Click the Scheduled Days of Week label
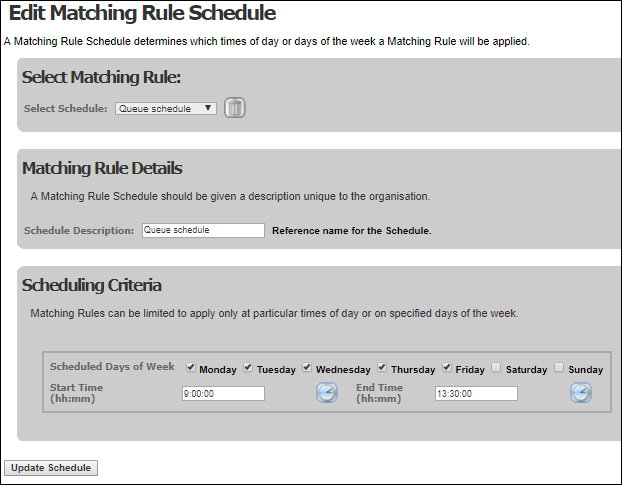Screen dimensions: 622x485 point(112,366)
